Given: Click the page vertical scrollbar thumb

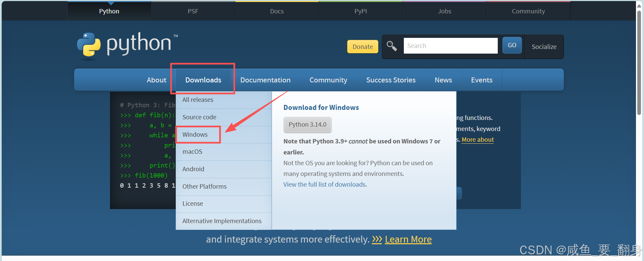Looking at the screenshot, I should click(639, 63).
